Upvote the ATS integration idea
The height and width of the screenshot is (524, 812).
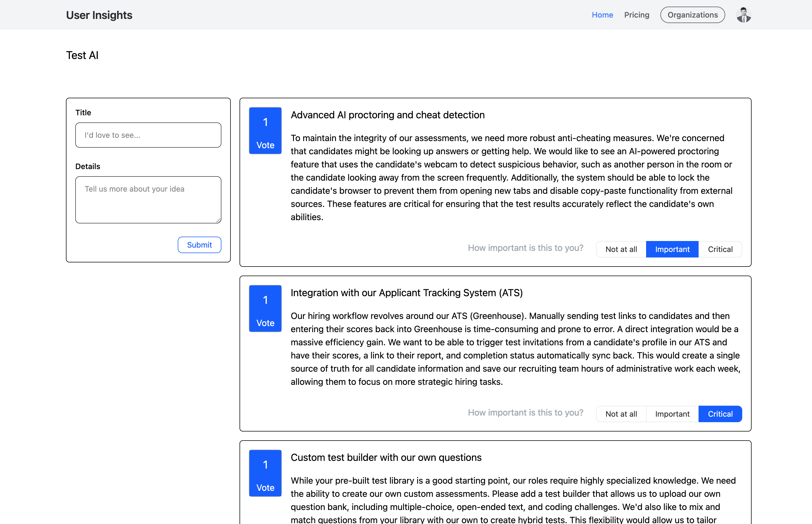pos(265,309)
